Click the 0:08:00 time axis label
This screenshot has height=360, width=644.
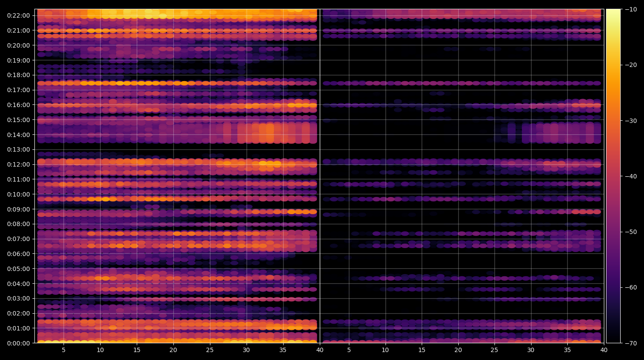(19, 224)
